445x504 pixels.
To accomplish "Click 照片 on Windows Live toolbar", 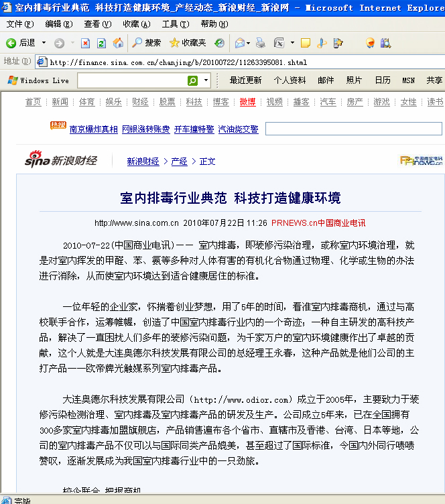I will click(354, 80).
